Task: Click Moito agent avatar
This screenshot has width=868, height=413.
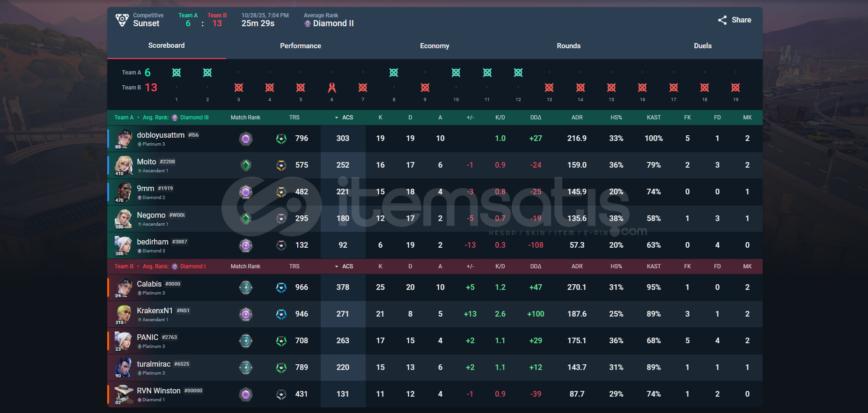Action: point(124,165)
